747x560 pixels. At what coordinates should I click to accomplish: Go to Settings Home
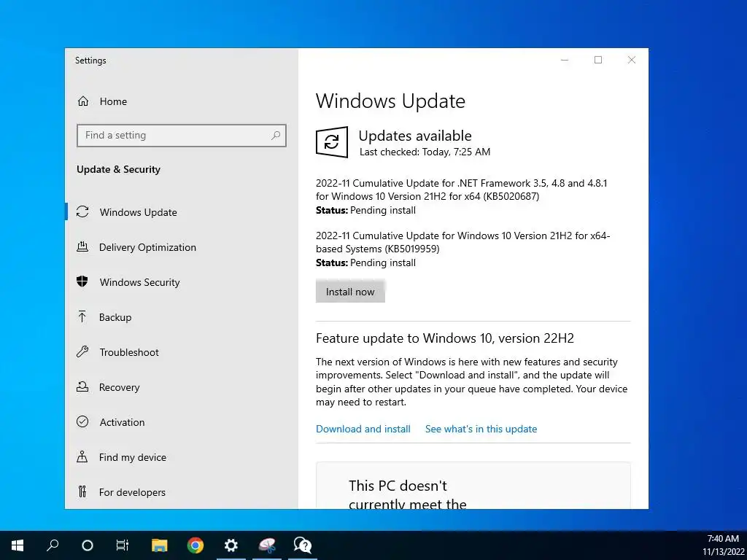[x=182, y=101]
